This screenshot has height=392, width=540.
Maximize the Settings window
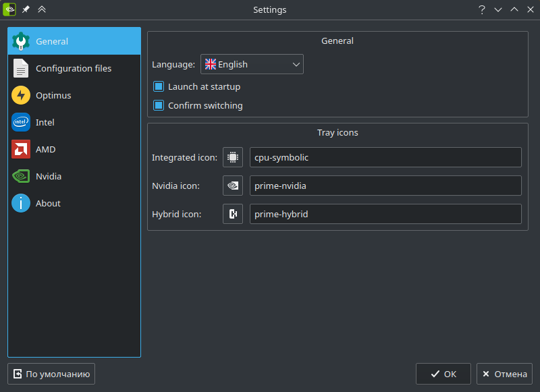(514, 9)
